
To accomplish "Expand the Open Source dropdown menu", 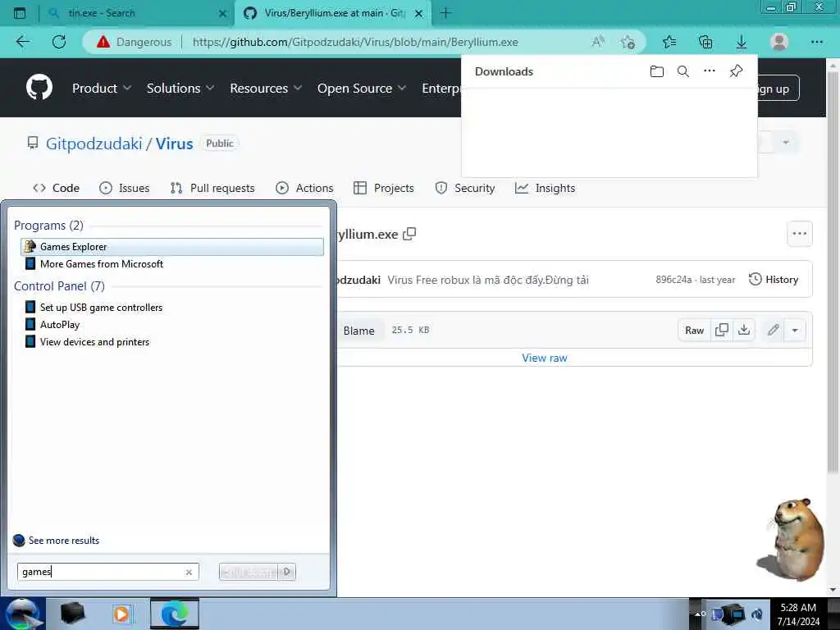I will coord(362,88).
